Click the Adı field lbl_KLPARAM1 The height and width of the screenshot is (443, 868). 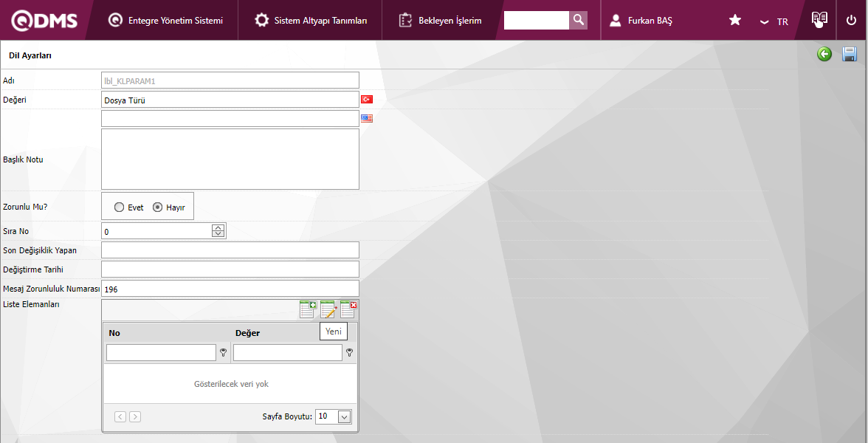(x=230, y=80)
